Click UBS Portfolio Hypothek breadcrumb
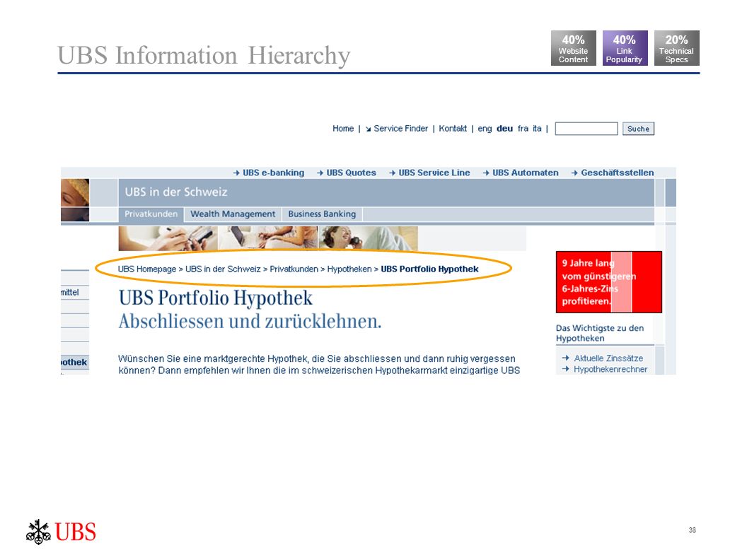The image size is (747, 560). coord(429,269)
